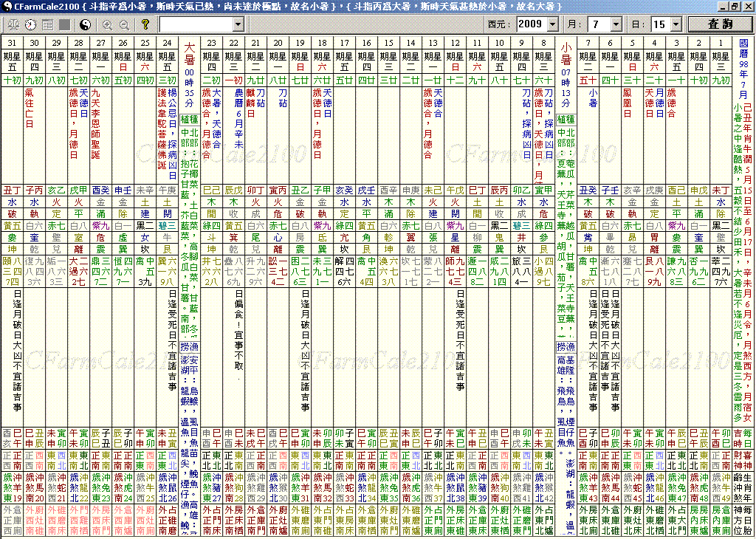
Task: Open help via the yellow question mark icon
Action: click(146, 26)
